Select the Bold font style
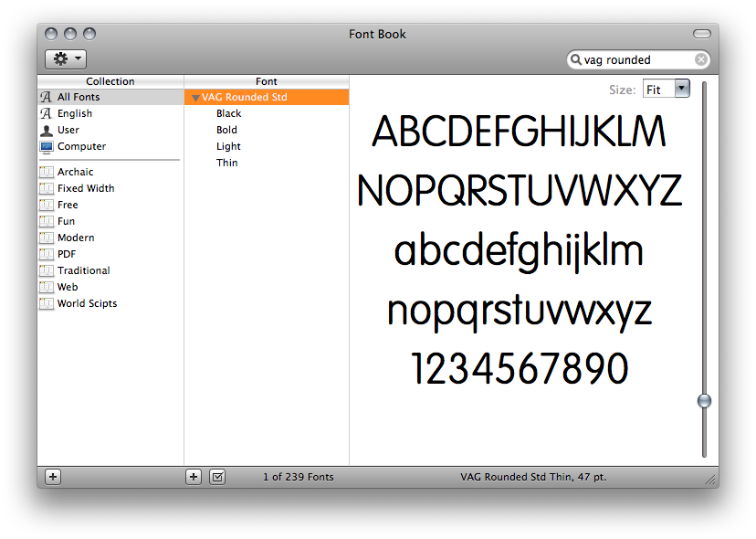The width and height of the screenshot is (756, 539). click(226, 130)
